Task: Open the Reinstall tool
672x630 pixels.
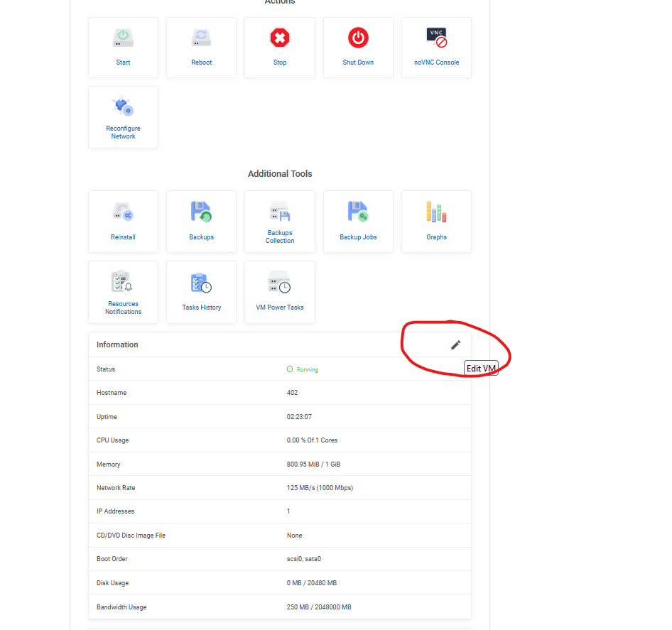Action: click(x=123, y=212)
